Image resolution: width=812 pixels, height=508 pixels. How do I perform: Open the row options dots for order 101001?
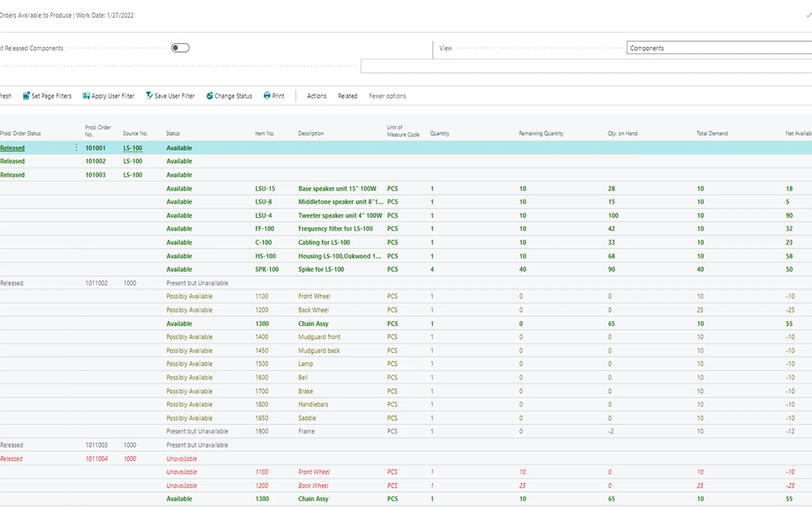tap(77, 148)
